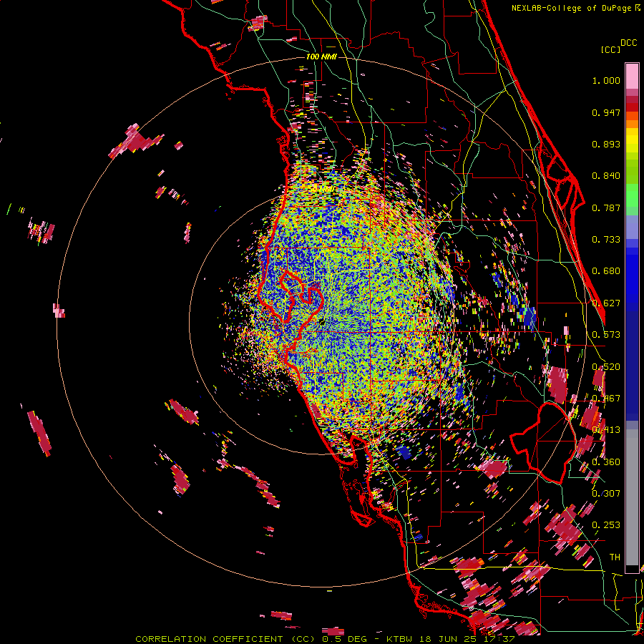This screenshot has height=644, width=644.
Task: Click the 17:37 timestamp
Action: tap(499, 639)
